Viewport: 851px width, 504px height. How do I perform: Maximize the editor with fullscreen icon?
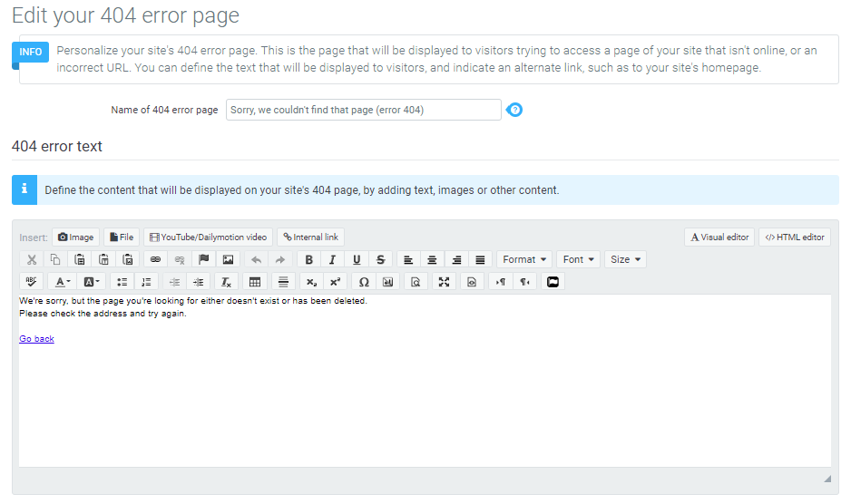[444, 282]
